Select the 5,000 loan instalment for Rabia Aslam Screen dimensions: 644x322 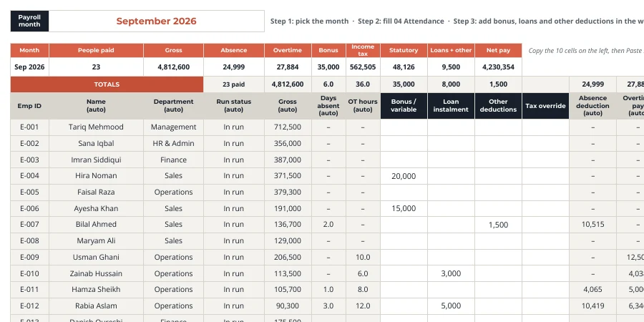pyautogui.click(x=451, y=306)
